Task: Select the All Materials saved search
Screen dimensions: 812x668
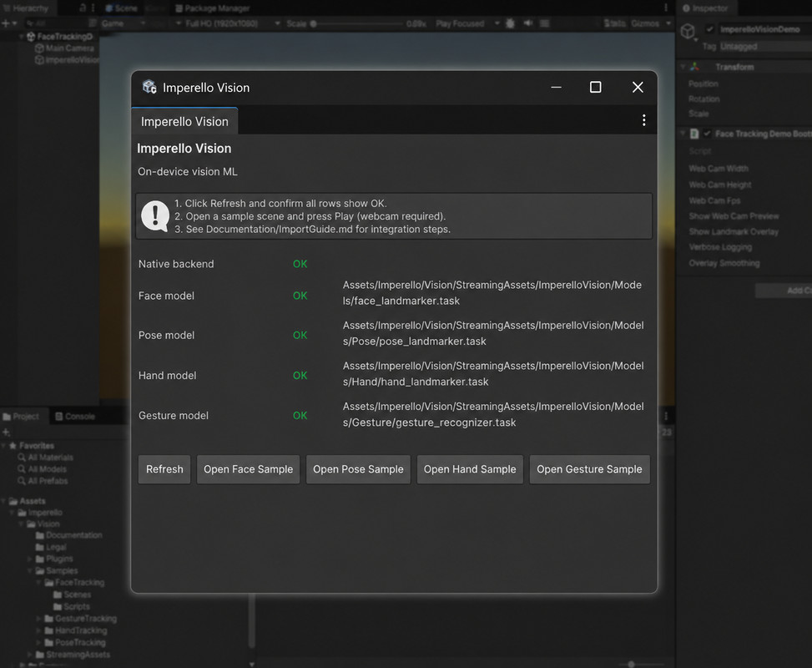Action: point(46,458)
